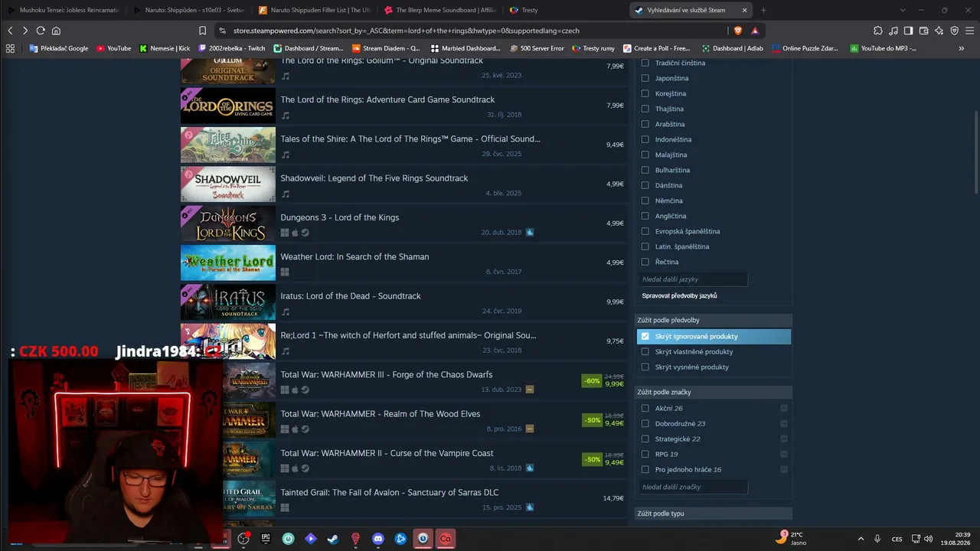Click the Dungeons 3 Lord of the Kings thumbnail
The image size is (980, 551).
point(227,223)
